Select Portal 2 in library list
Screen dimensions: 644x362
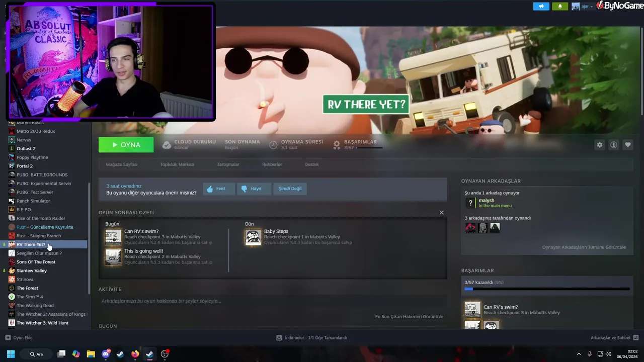point(25,166)
